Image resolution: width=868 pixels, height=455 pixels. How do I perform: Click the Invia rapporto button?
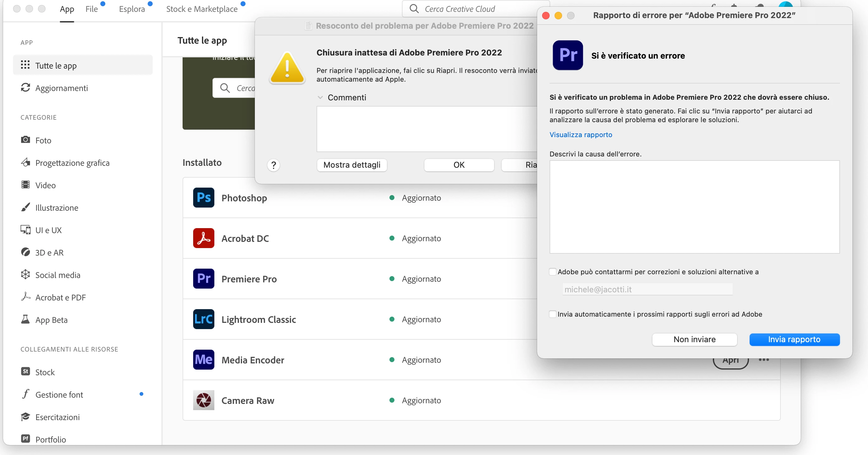pyautogui.click(x=794, y=339)
